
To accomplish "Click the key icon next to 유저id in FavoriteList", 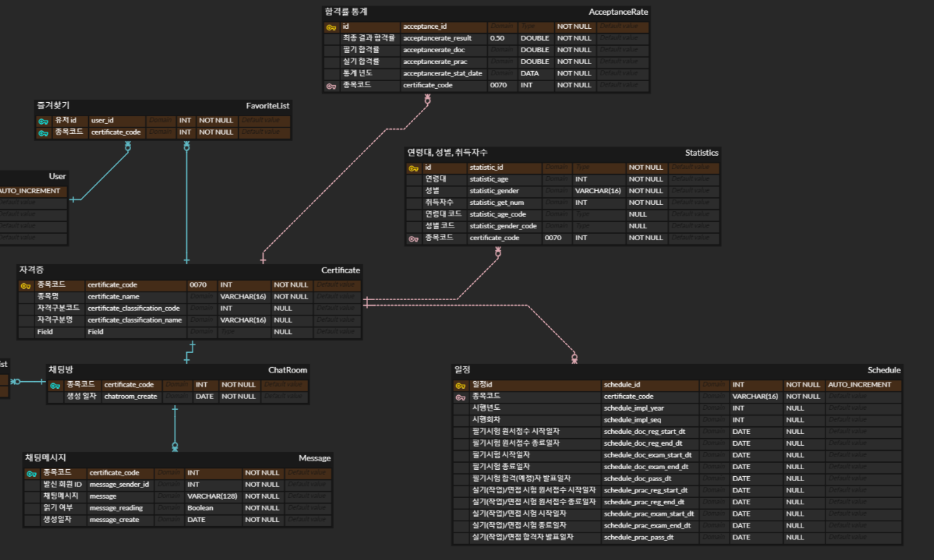I will pos(44,121).
